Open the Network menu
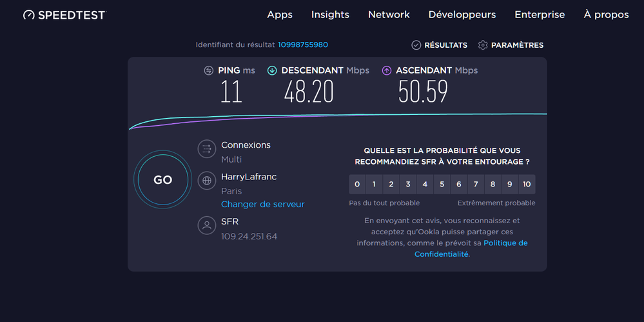Screen dimensions: 644x322 pos(389,15)
